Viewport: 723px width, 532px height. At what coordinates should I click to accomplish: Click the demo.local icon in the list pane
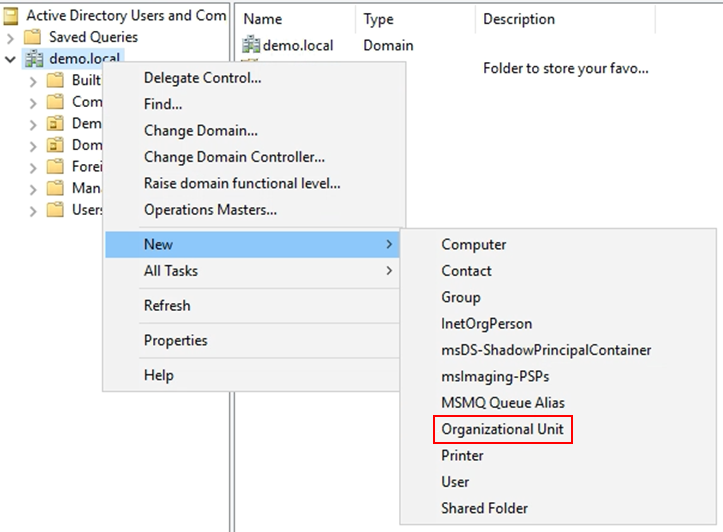pos(251,45)
